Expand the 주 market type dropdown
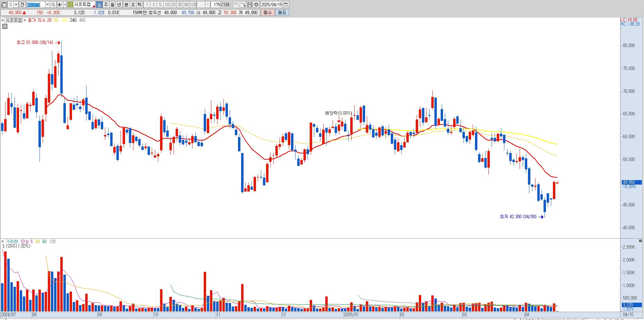 [x=16, y=5]
